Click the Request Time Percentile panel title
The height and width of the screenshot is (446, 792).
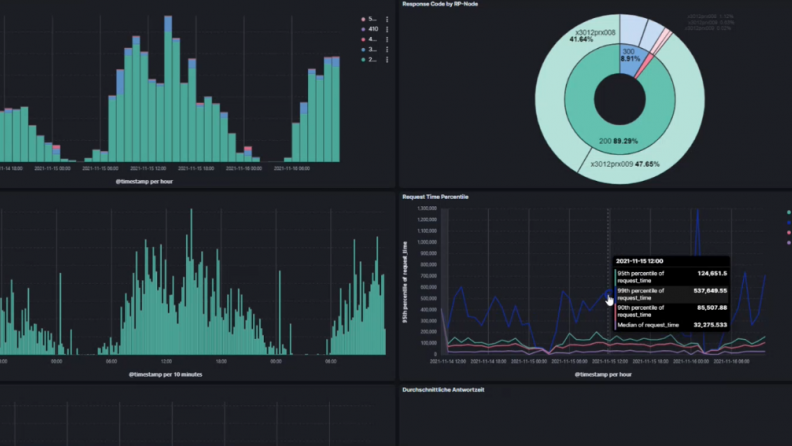435,197
